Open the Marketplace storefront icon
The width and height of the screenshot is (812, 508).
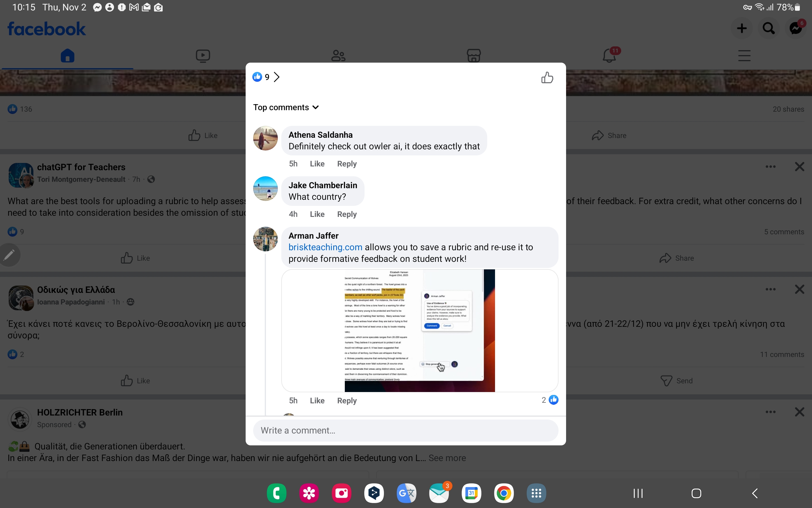click(474, 55)
